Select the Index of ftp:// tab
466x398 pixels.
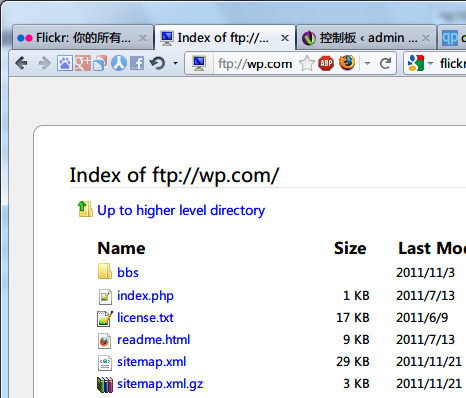225,38
